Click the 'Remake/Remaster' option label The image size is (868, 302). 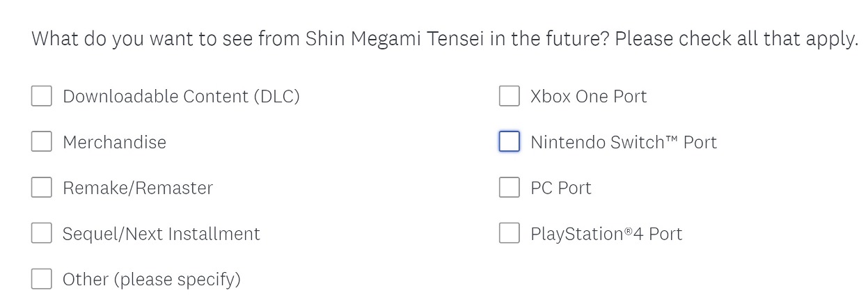(138, 188)
